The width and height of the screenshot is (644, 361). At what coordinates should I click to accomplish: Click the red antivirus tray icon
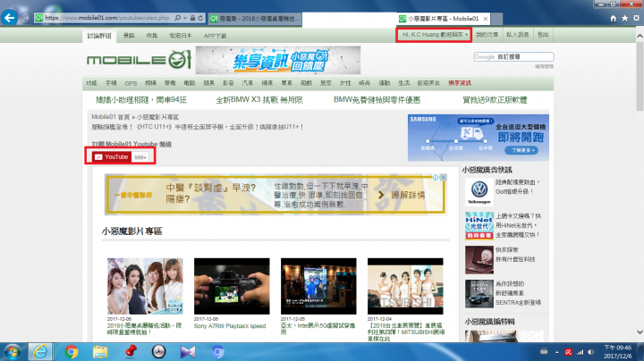tap(569, 352)
